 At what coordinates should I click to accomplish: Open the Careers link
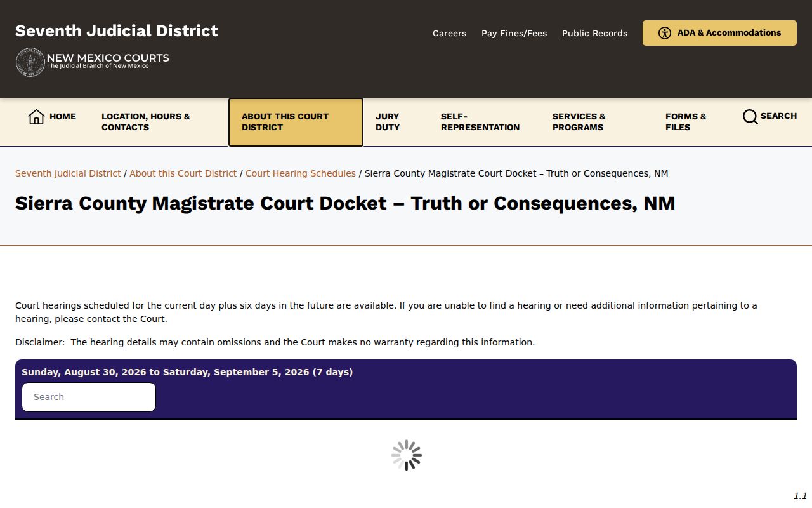click(x=449, y=33)
